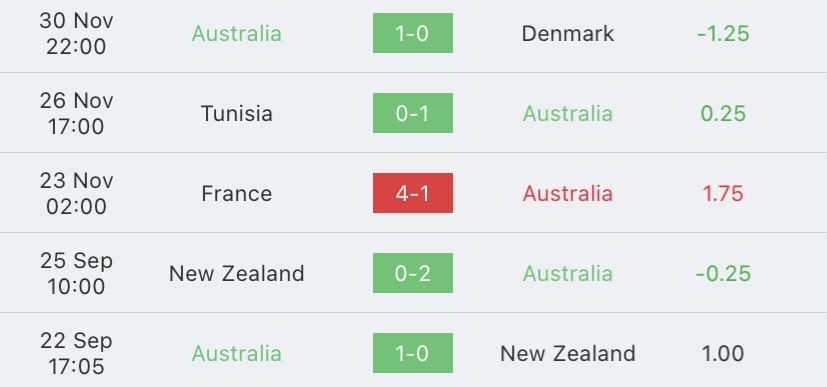The height and width of the screenshot is (387, 827).
Task: Open the 0-1 score for Tunisia vs Australia
Action: coord(412,113)
